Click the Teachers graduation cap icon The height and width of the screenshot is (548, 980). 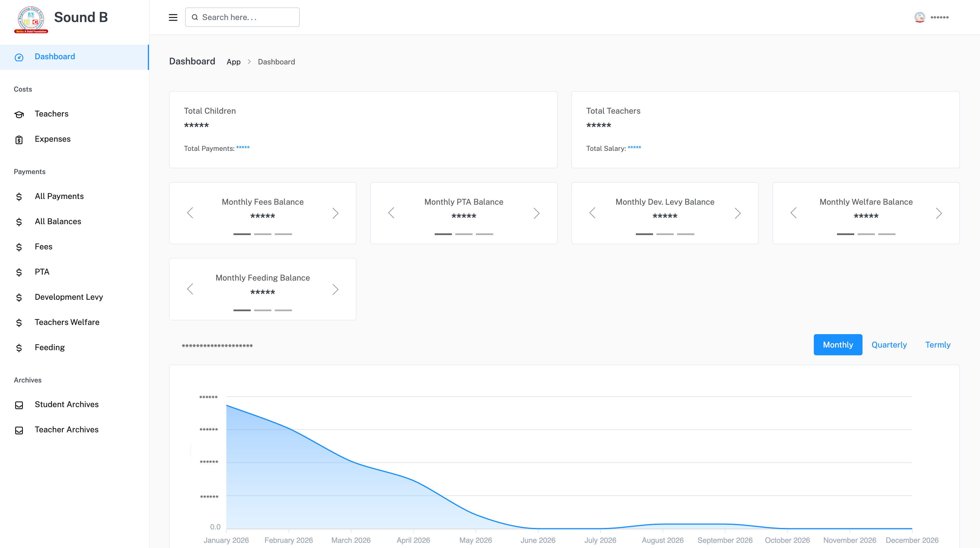(19, 115)
